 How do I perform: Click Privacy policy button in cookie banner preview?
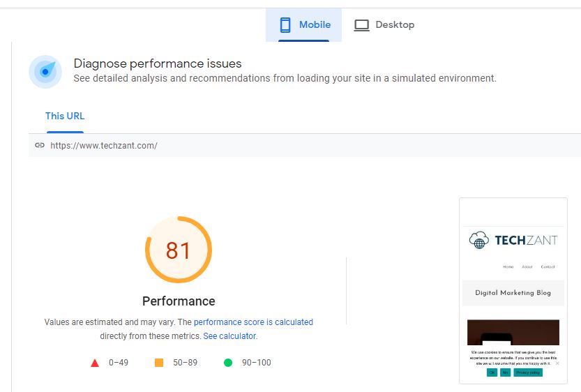(x=528, y=372)
